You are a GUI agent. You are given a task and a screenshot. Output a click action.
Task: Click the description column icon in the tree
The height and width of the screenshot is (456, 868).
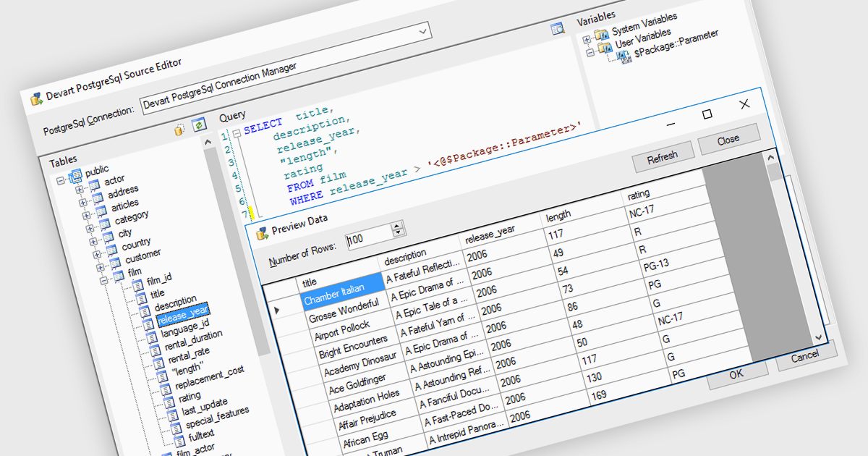pyautogui.click(x=145, y=312)
